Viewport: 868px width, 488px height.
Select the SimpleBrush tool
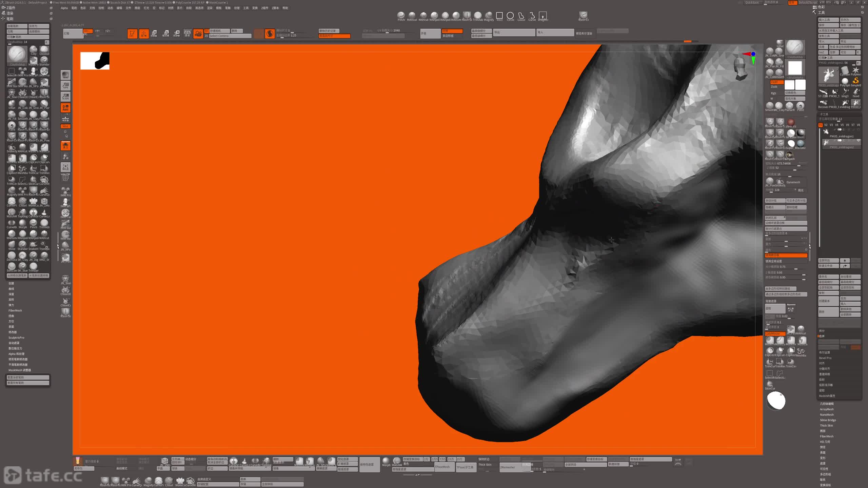tap(855, 82)
